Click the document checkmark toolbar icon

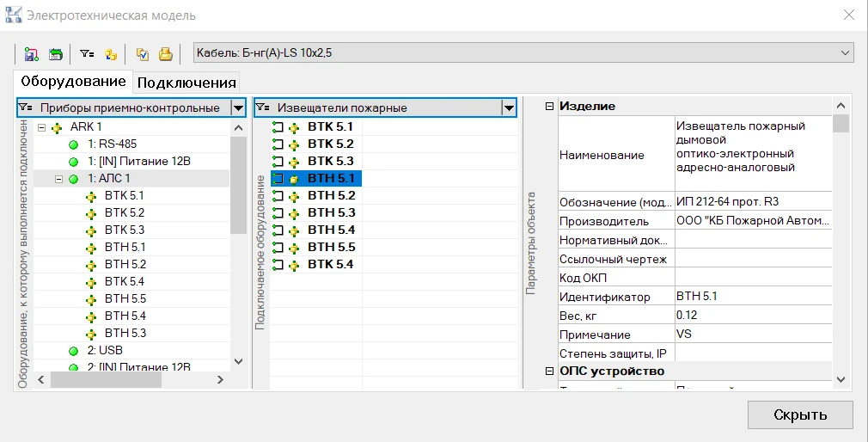143,54
